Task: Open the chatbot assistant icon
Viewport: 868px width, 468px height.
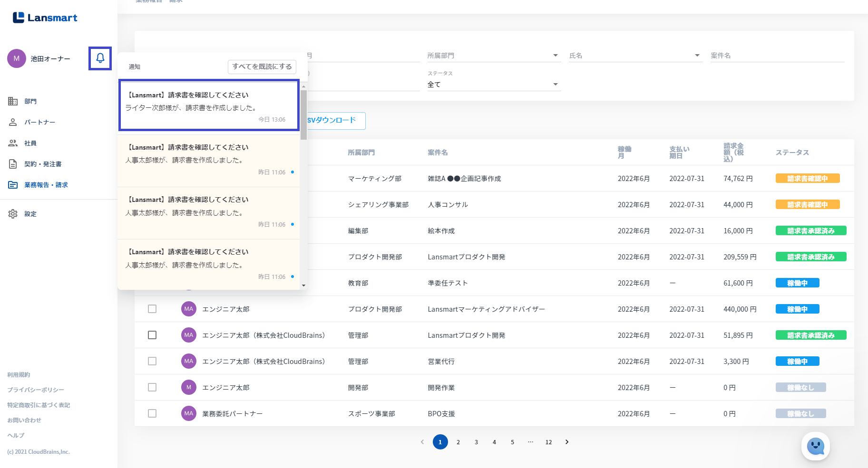Action: (x=815, y=446)
